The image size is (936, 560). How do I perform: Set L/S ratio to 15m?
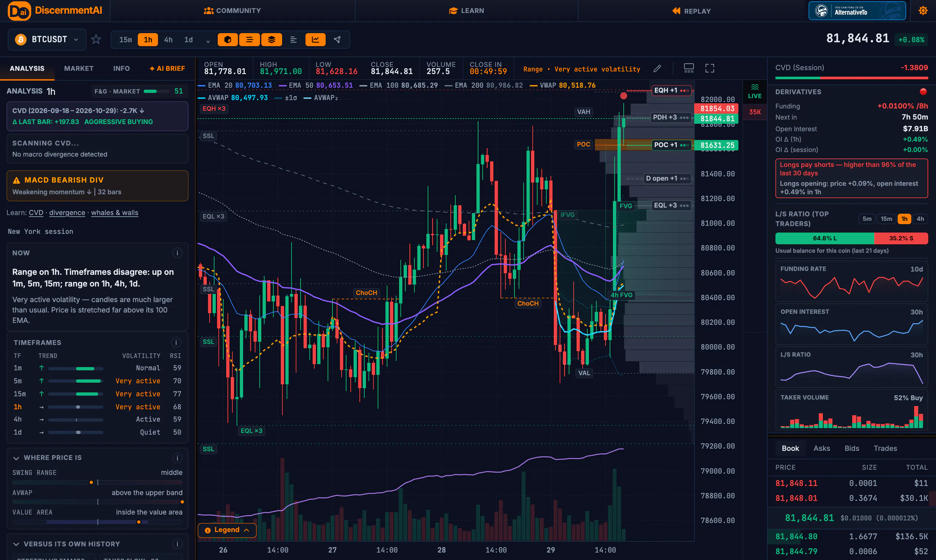coord(886,219)
